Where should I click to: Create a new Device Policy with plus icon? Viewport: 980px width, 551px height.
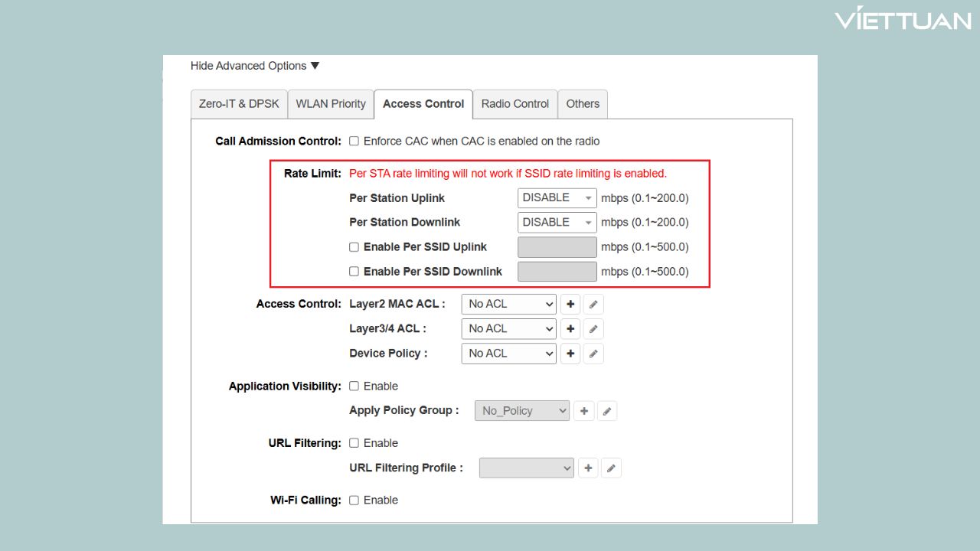570,354
